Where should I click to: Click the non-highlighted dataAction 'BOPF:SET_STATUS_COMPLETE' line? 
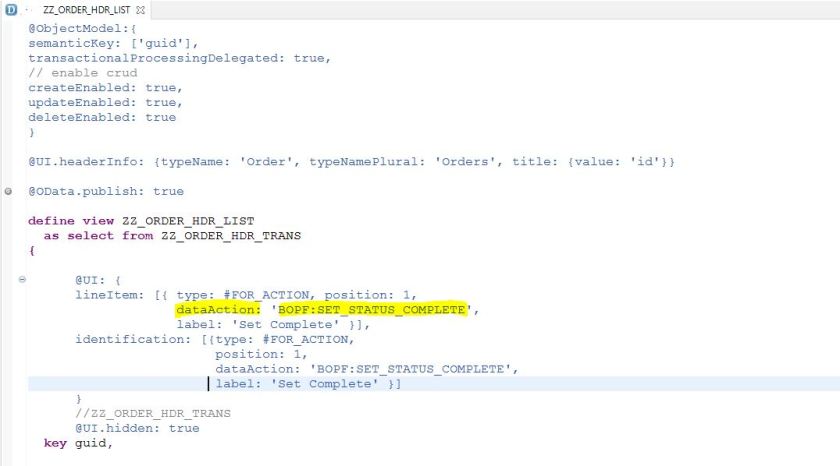[366, 369]
